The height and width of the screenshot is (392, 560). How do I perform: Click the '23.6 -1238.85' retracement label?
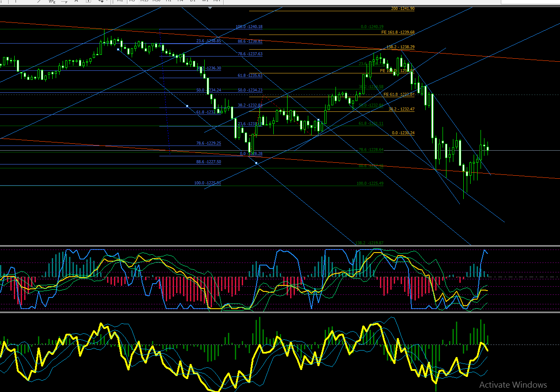click(x=209, y=41)
